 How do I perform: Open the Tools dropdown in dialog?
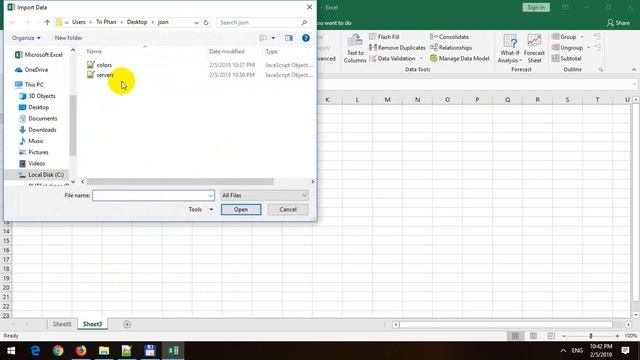point(200,209)
